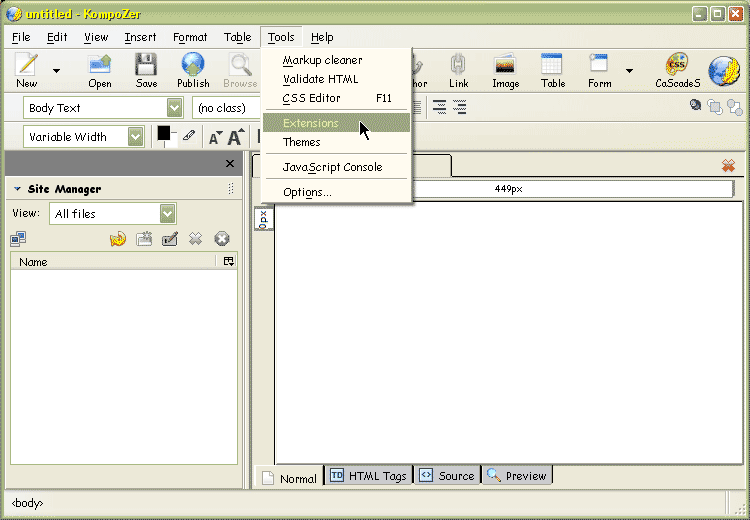Open the Insert menu

pyautogui.click(x=140, y=37)
